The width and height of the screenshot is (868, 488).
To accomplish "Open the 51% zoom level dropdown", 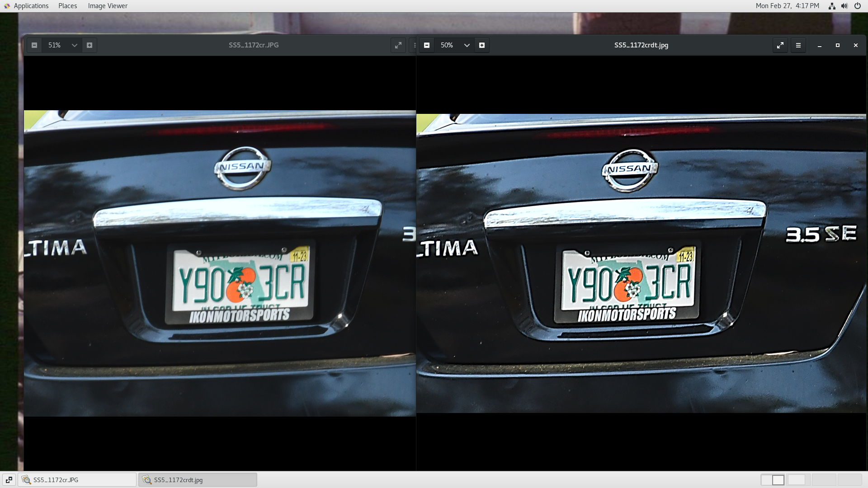I will tap(75, 45).
